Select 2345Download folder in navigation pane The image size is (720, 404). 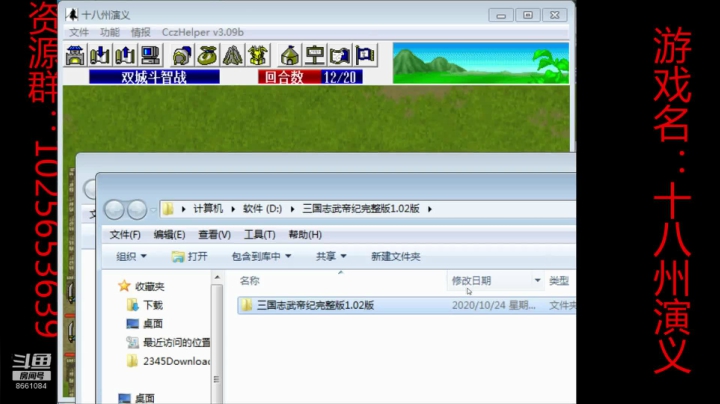[177, 361]
